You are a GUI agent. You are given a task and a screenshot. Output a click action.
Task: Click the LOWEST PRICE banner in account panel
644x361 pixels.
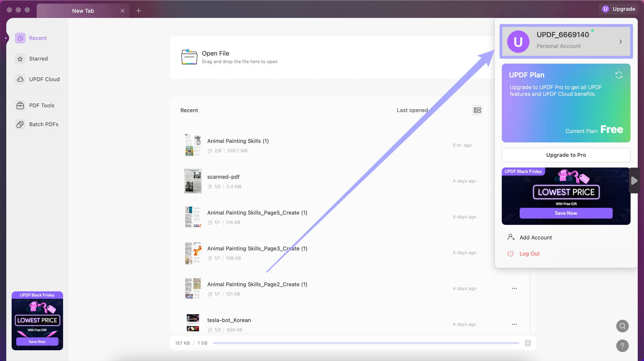(566, 196)
